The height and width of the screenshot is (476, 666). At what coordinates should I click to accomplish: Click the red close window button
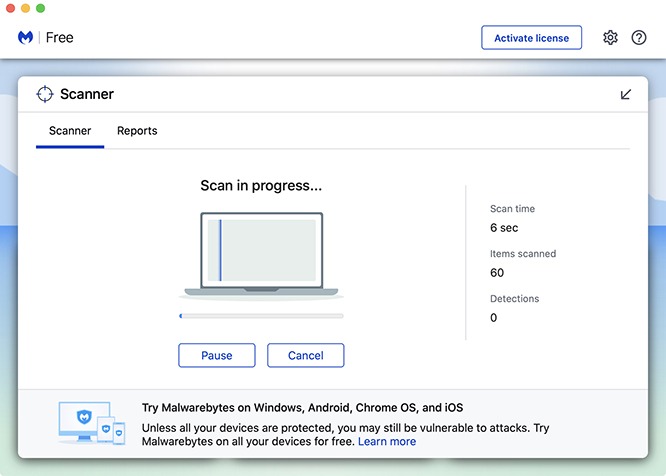pyautogui.click(x=11, y=8)
